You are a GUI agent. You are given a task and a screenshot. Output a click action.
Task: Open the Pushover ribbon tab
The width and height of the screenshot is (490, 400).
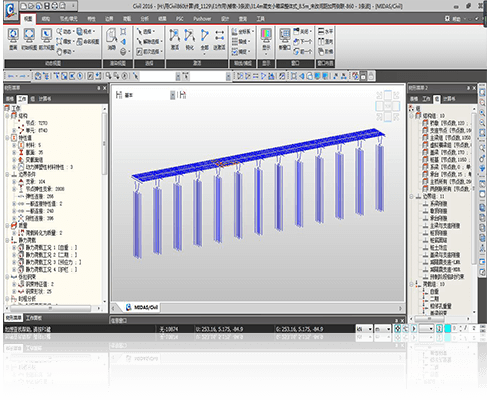click(x=202, y=19)
